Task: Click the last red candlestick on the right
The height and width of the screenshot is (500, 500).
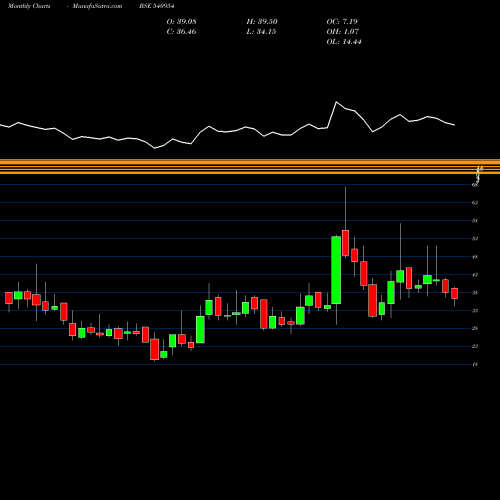Action: [454, 293]
